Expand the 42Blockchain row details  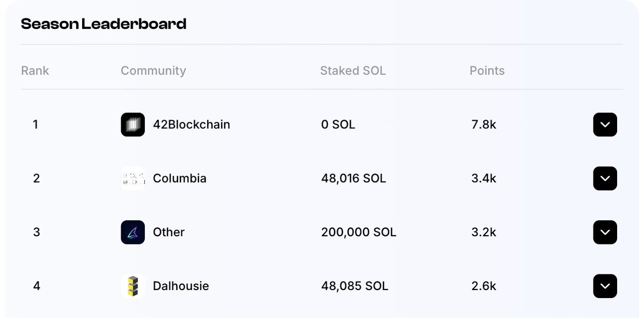click(x=605, y=125)
